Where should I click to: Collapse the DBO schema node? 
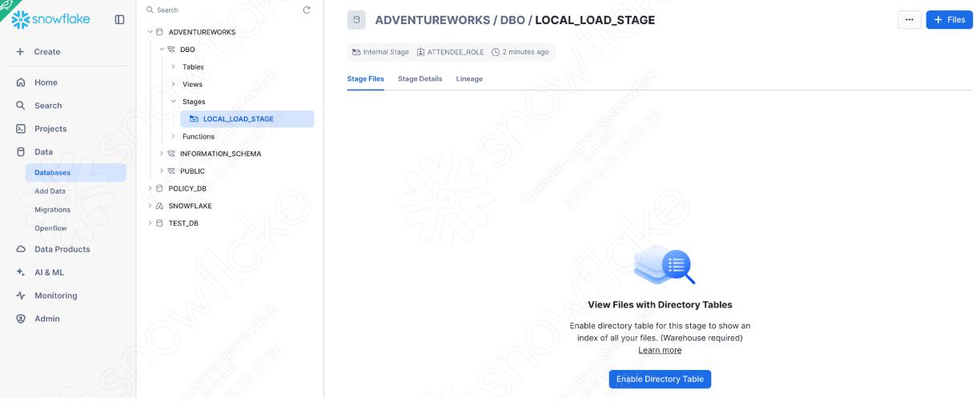(x=161, y=50)
